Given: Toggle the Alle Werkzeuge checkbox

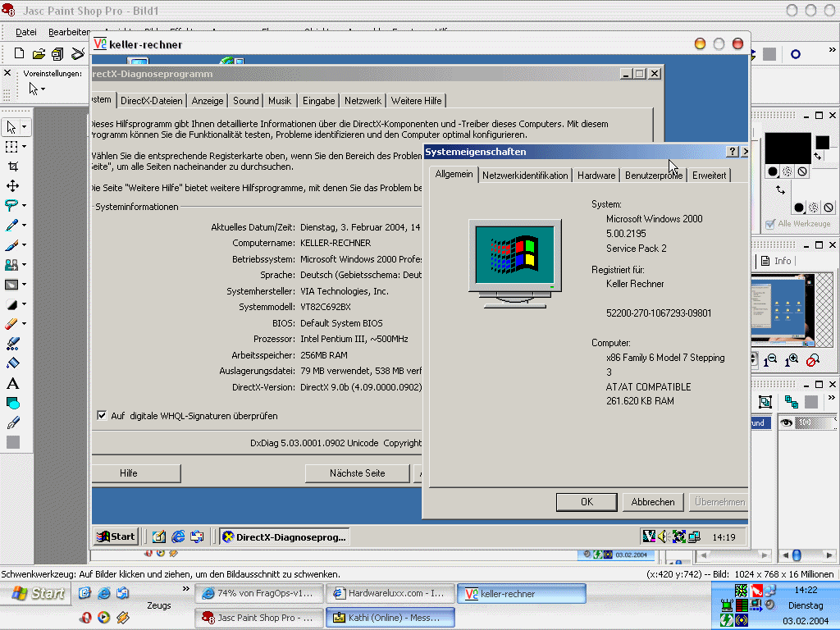Looking at the screenshot, I should pos(769,224).
